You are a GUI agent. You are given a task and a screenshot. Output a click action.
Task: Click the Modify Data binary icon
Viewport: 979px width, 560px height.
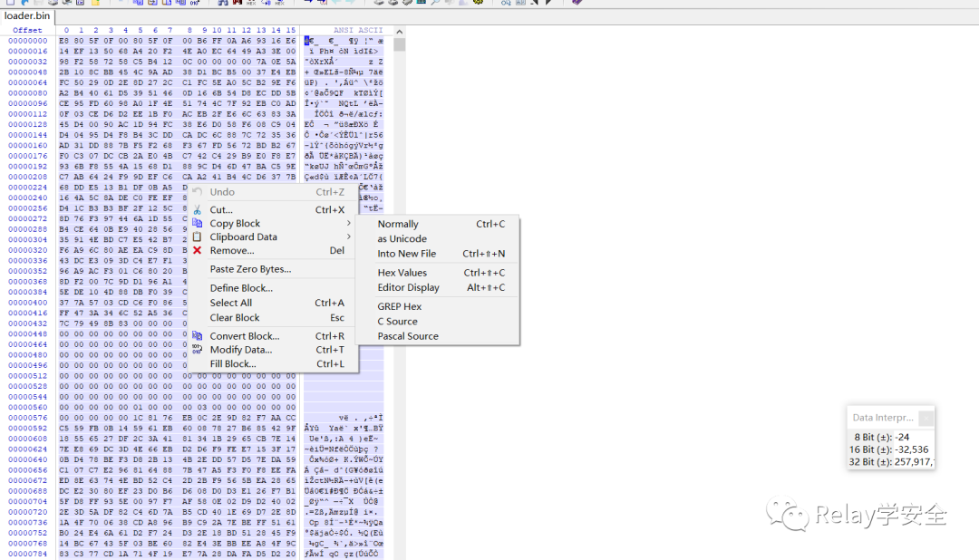[x=197, y=350]
